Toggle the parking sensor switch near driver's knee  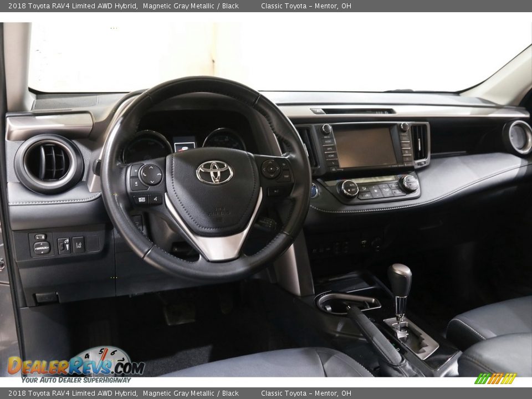63,245
